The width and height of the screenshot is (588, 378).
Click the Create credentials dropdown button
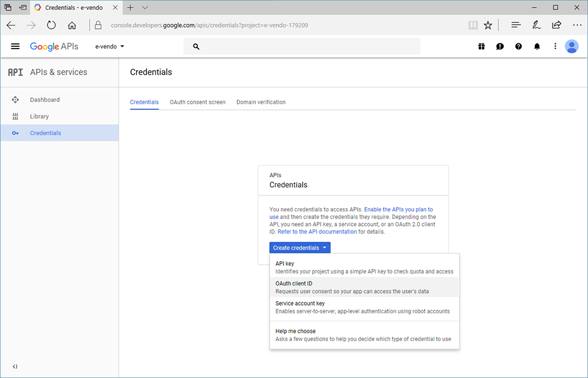(x=300, y=247)
